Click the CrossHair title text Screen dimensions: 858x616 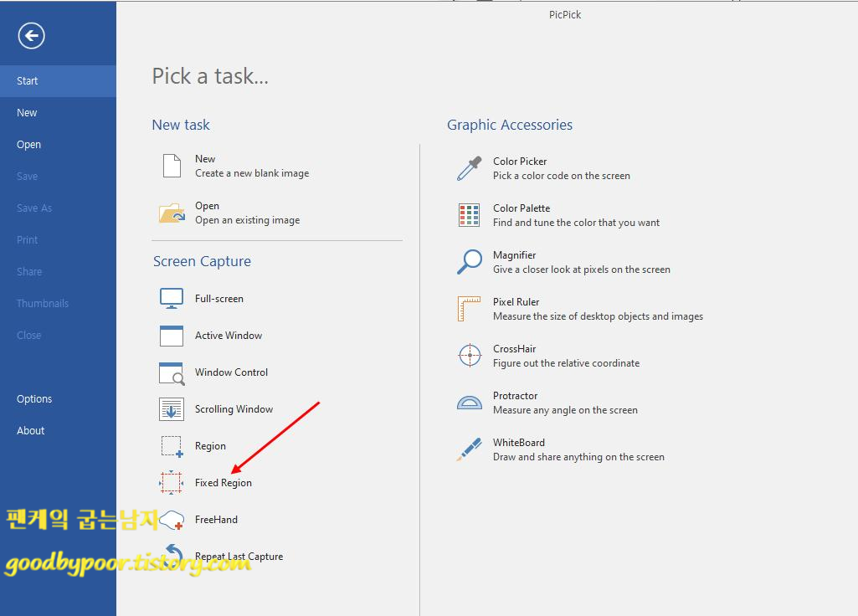[x=514, y=349]
